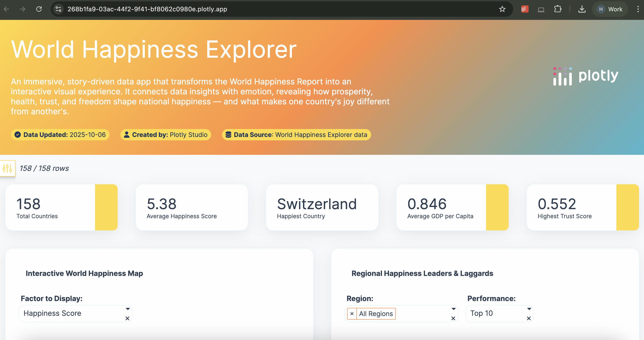The image size is (644, 340).
Task: Click the browser reload icon
Action: point(39,9)
